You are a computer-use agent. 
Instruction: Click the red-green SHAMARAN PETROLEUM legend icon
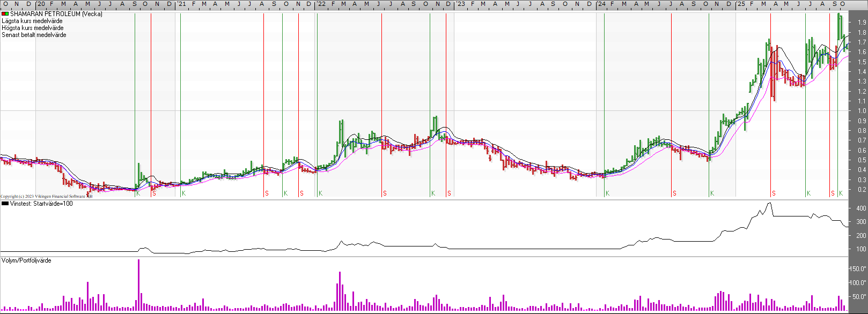coord(5,14)
